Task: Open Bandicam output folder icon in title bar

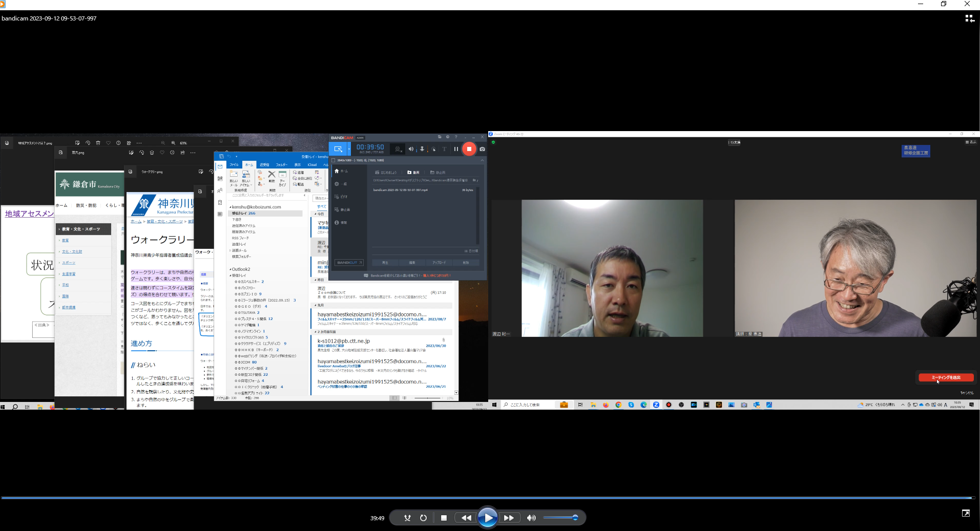Action: [x=440, y=137]
